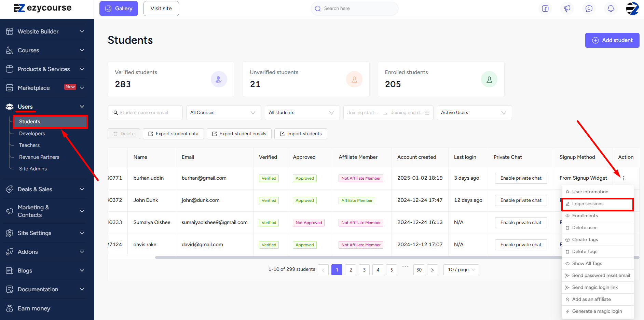The height and width of the screenshot is (320, 644).
Task: Click Import students button
Action: (x=301, y=134)
